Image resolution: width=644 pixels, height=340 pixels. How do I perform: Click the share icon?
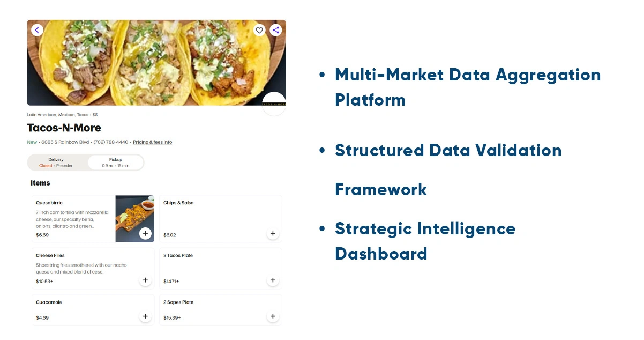point(276,30)
